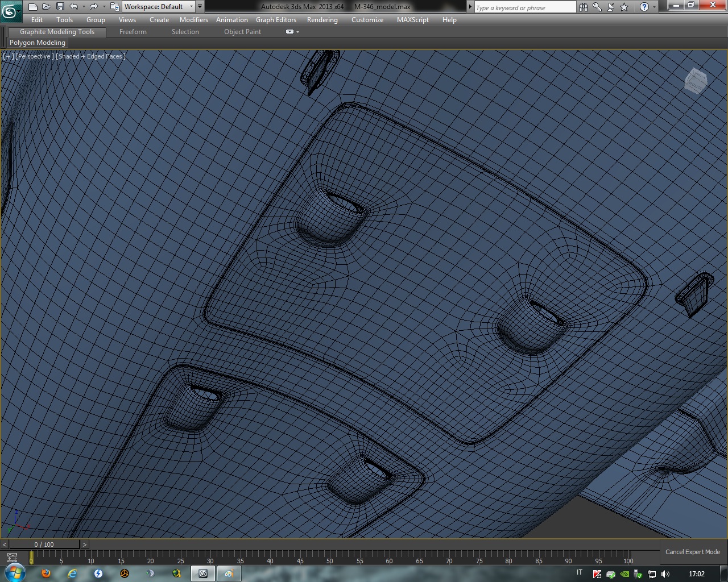
Task: Open the Animation menu
Action: 232,20
